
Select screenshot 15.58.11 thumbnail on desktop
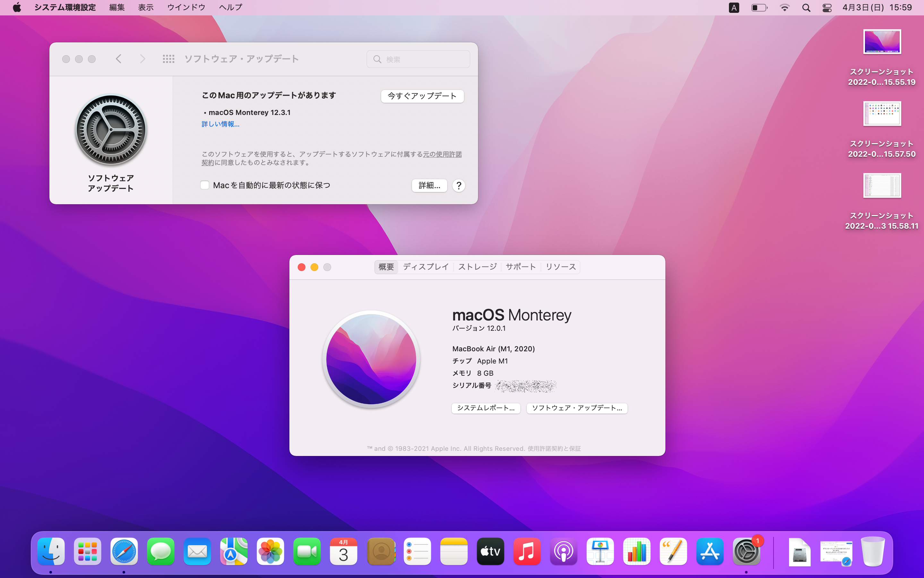(882, 185)
